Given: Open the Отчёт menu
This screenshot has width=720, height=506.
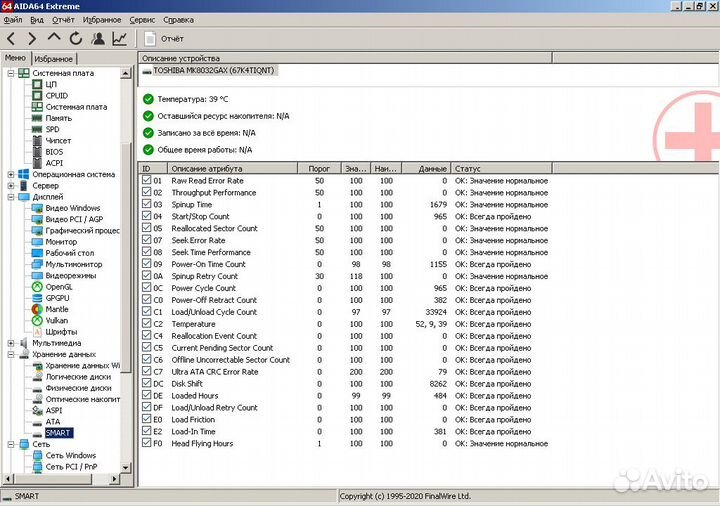Looking at the screenshot, I should pyautogui.click(x=63, y=20).
